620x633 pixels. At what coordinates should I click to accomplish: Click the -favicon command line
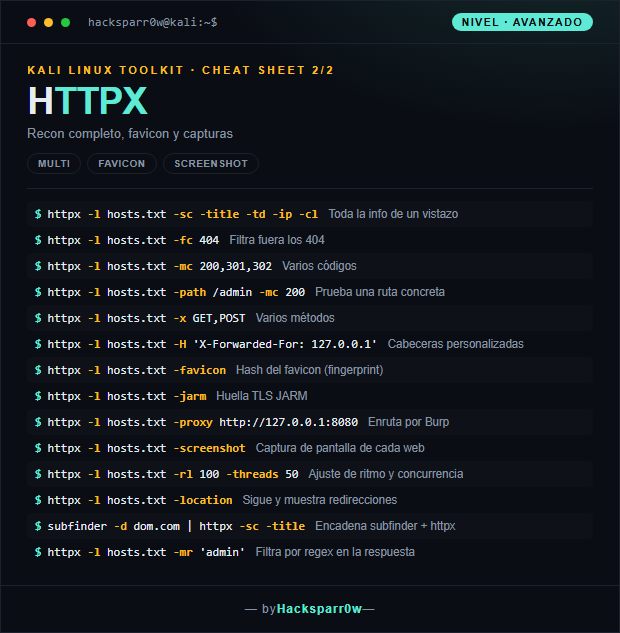pyautogui.click(x=136, y=370)
